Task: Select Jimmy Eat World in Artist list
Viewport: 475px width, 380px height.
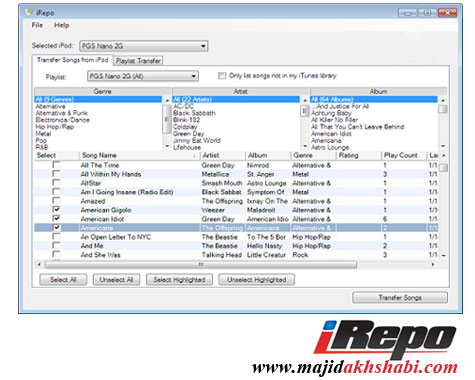Action: pos(196,140)
